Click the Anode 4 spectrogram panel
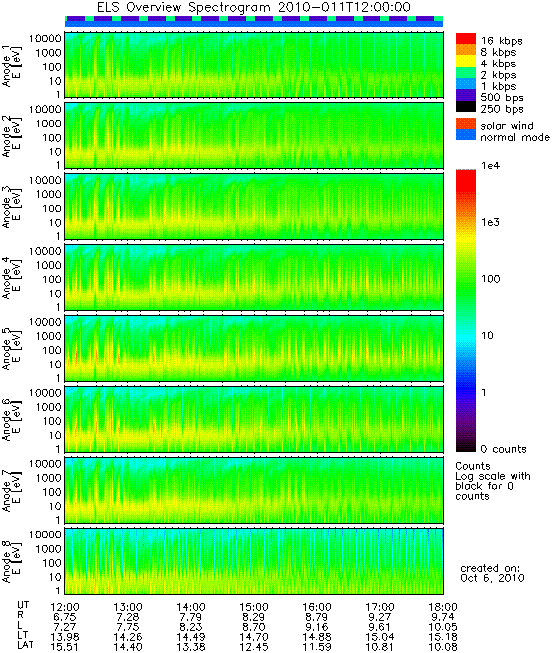The height and width of the screenshot is (653, 552). [254, 277]
